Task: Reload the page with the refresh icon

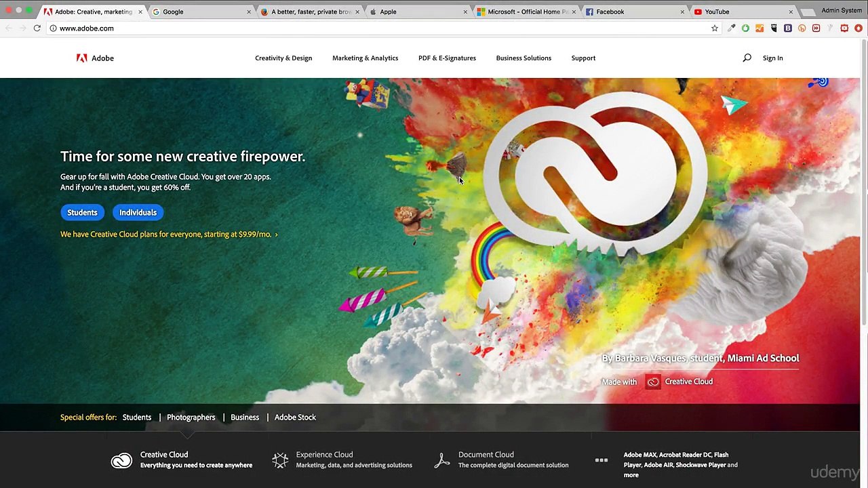Action: 37,28
